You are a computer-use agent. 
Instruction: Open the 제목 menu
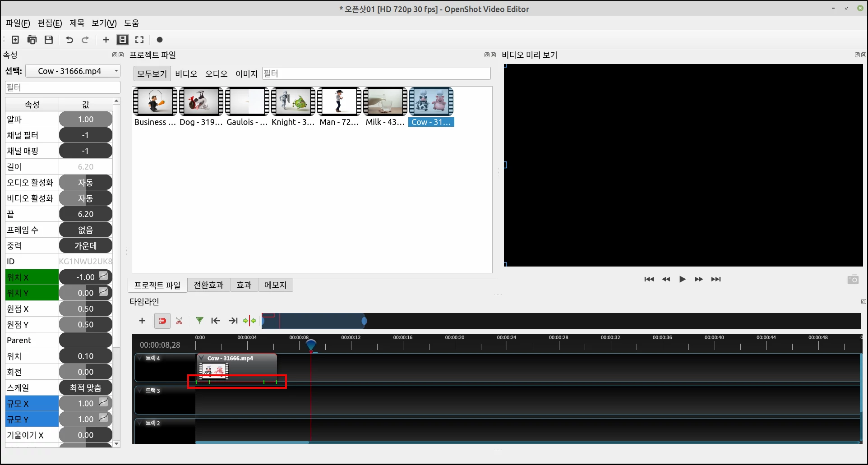[x=77, y=23]
